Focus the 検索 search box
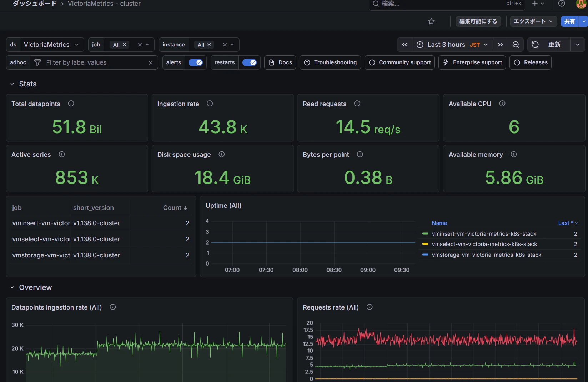This screenshot has width=588, height=382. pos(447,4)
